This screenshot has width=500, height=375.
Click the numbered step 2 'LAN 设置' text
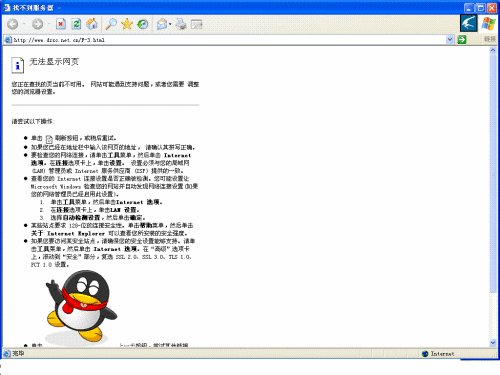124,210
